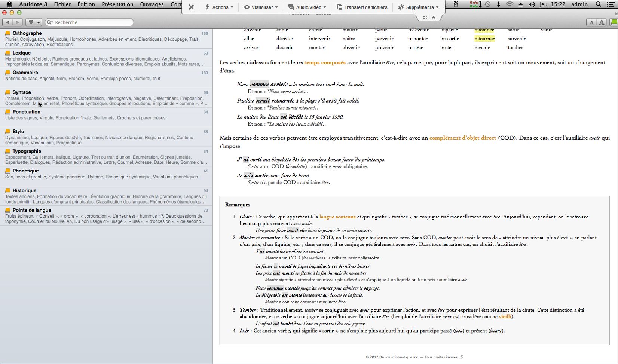Click the green book icon in toolbar
Screen dimensions: 618x364
pos(614,22)
